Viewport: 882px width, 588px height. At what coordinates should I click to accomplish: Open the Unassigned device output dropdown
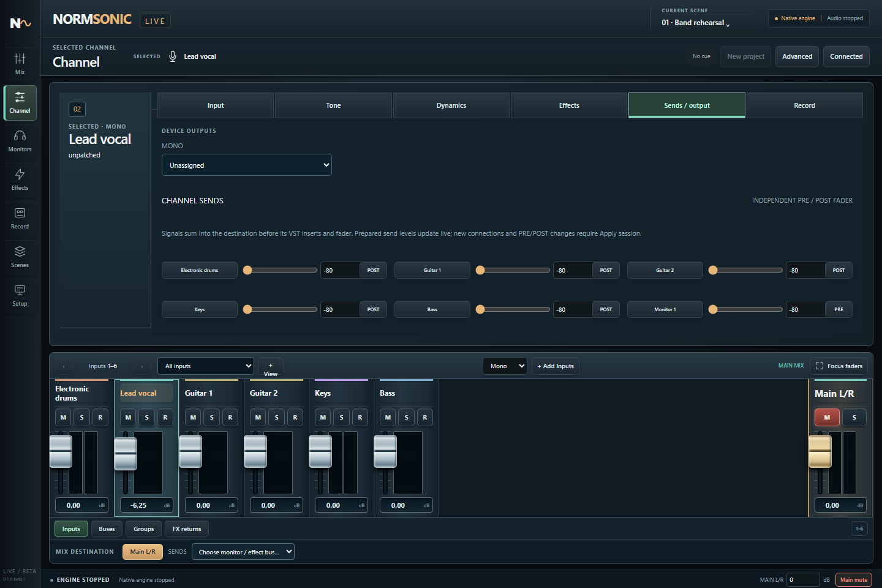[246, 165]
